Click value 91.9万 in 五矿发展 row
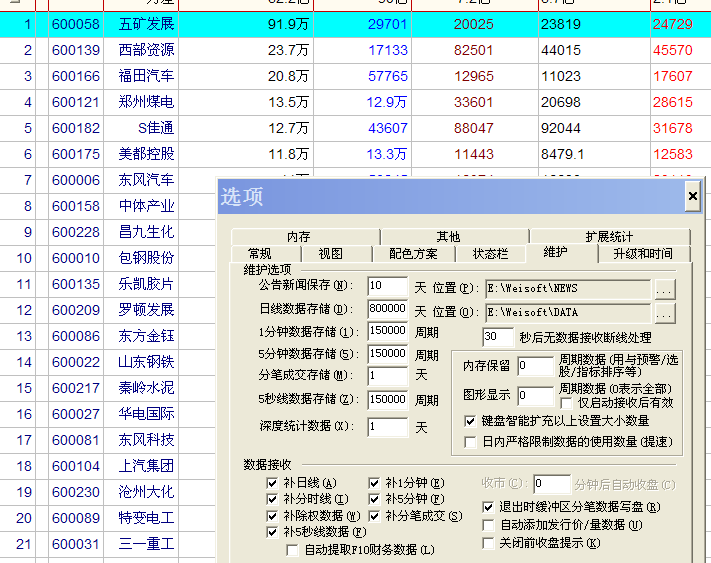This screenshot has height=563, width=711. point(288,24)
